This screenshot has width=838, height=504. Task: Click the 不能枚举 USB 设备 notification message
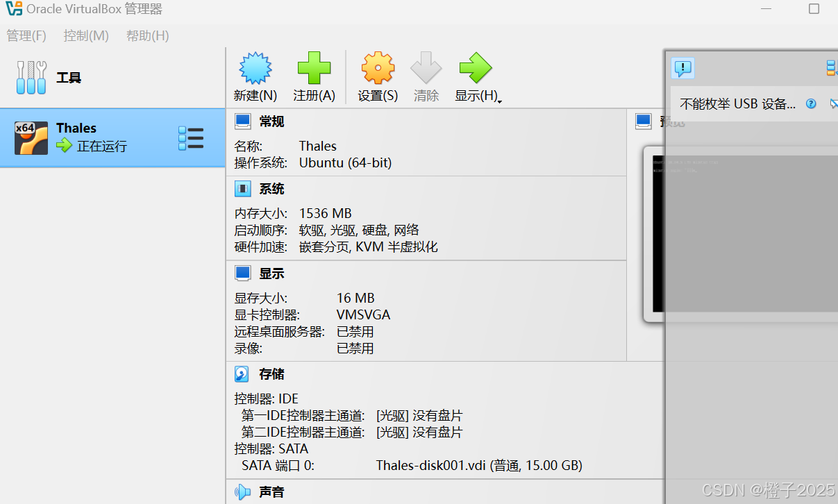point(738,103)
